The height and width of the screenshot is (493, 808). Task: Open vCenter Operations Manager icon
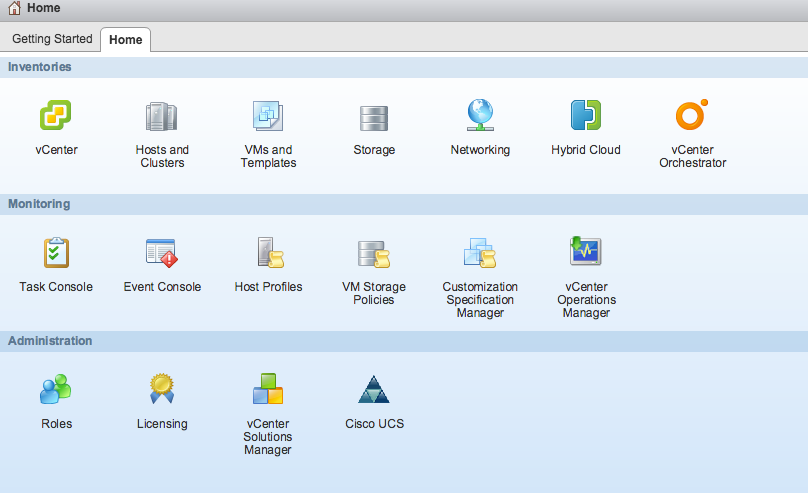coord(586,251)
